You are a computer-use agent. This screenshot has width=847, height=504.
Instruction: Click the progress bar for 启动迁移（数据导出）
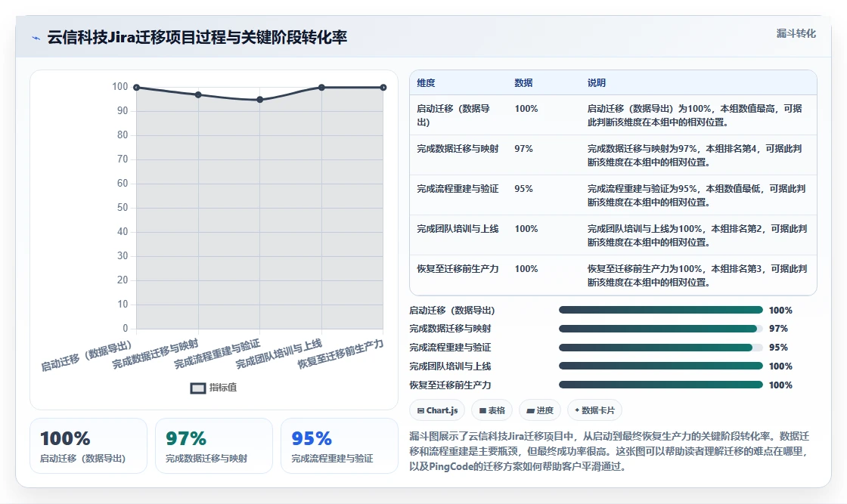pos(661,310)
